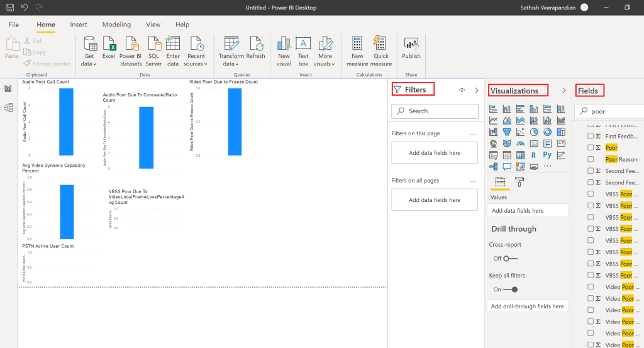Screen dimensions: 644x348
Task: Switch to Data view in left sidebar
Action: coord(8,108)
